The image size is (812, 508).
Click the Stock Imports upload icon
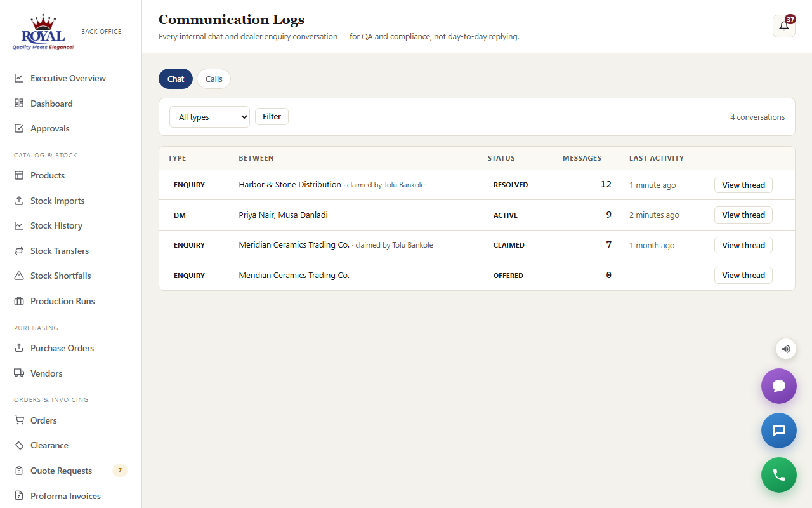pyautogui.click(x=19, y=201)
